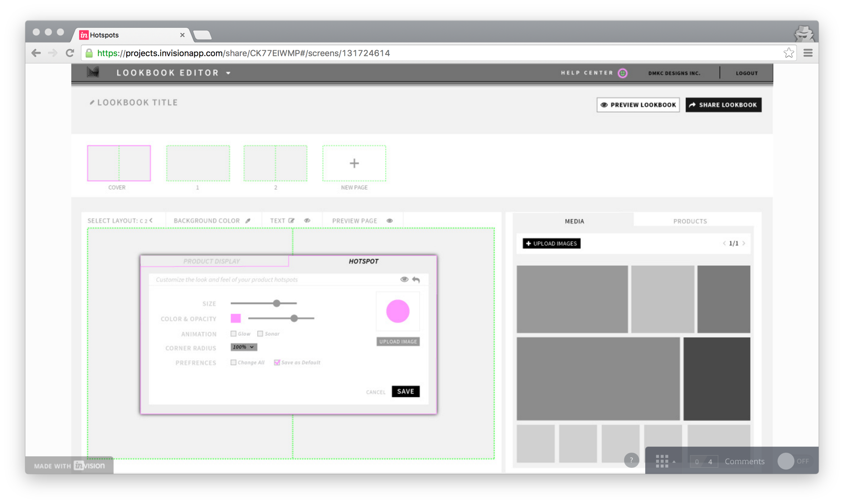This screenshot has width=844, height=504.
Task: Switch to the Products tab
Action: pyautogui.click(x=690, y=221)
